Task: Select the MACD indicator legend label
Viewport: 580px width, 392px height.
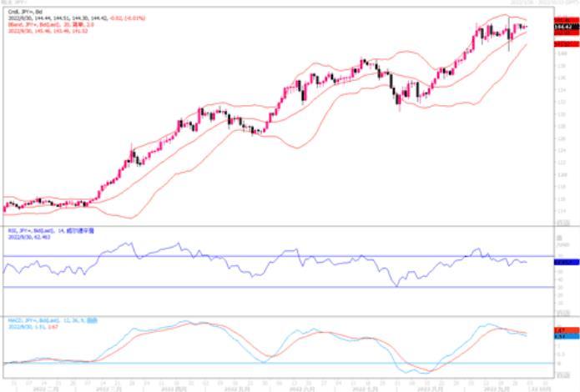Action: click(53, 320)
